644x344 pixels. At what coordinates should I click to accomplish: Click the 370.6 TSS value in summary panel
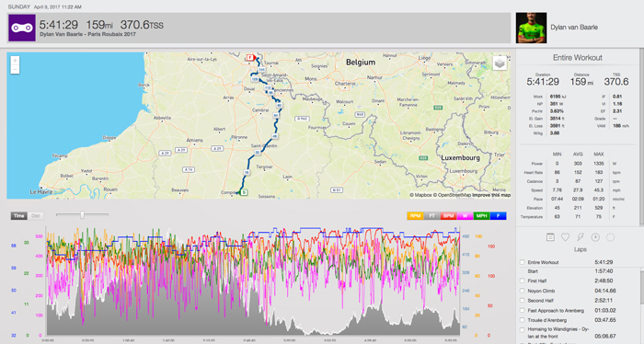pyautogui.click(x=616, y=82)
